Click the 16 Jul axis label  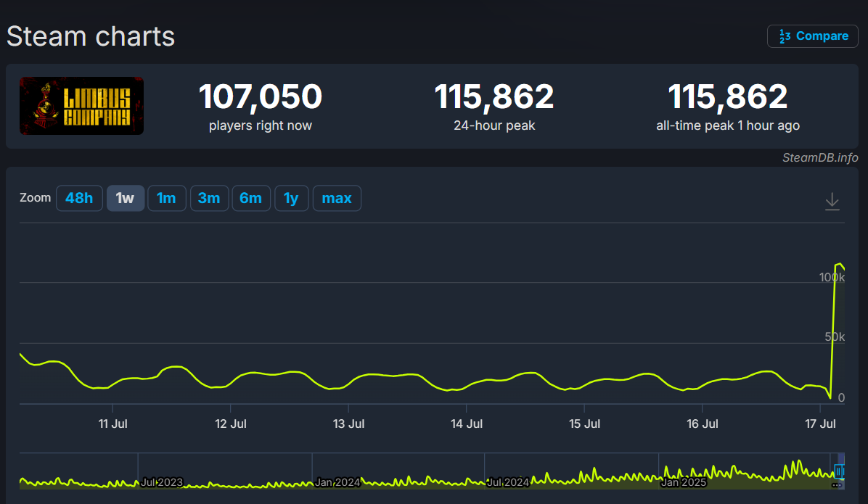point(703,424)
